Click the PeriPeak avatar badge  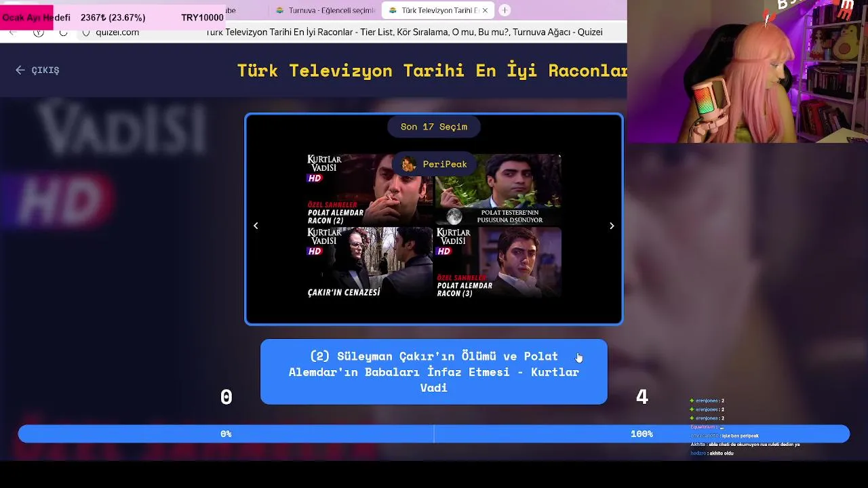pyautogui.click(x=434, y=164)
